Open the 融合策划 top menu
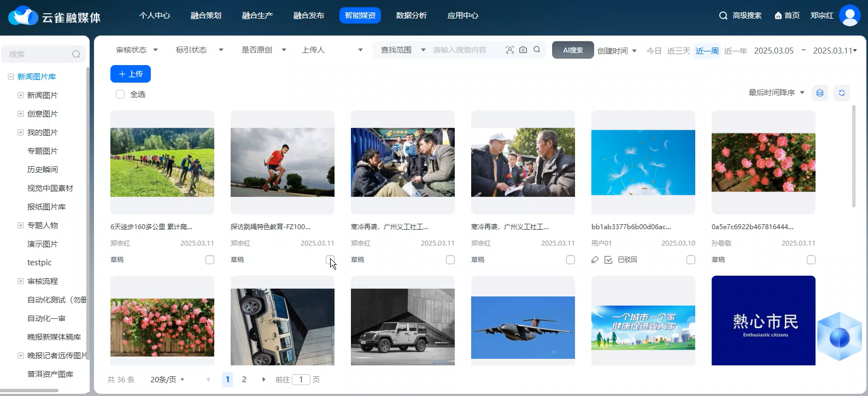The width and height of the screenshot is (868, 396). pos(206,15)
